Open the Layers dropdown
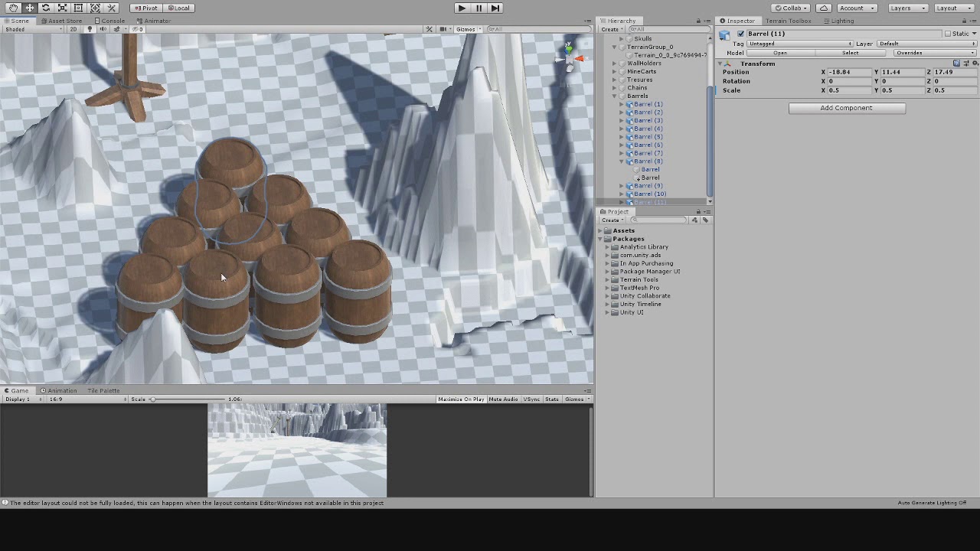Viewport: 980px width, 551px height. [908, 8]
